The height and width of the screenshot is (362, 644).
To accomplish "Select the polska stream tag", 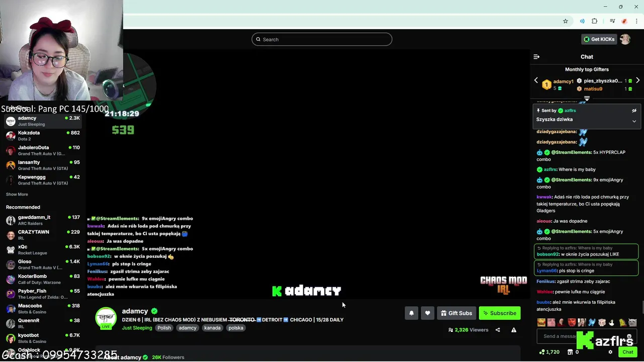I will pyautogui.click(x=236, y=328).
